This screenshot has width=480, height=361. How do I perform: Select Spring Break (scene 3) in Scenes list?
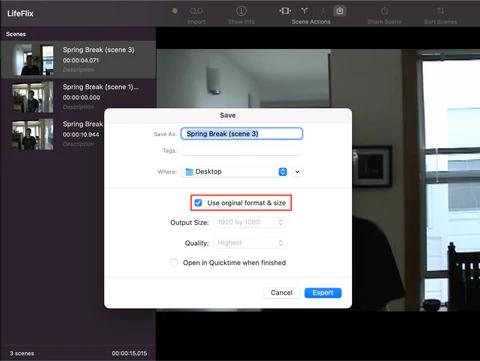click(x=78, y=60)
